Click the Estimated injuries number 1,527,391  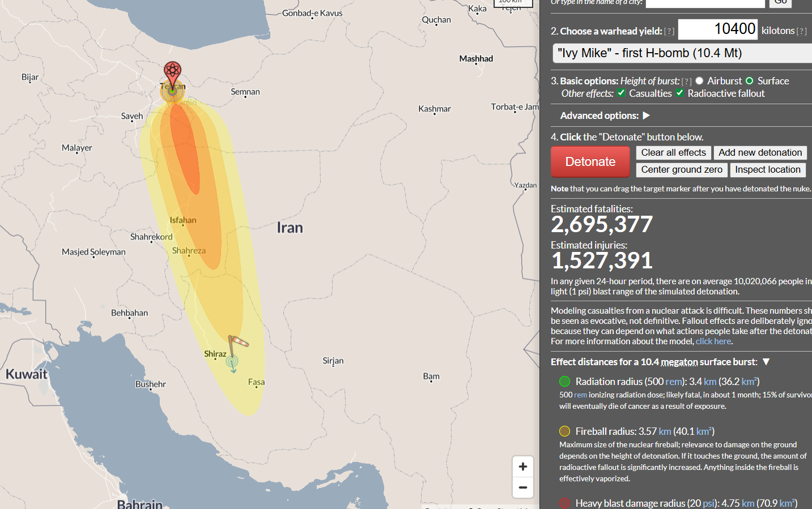[x=602, y=261]
